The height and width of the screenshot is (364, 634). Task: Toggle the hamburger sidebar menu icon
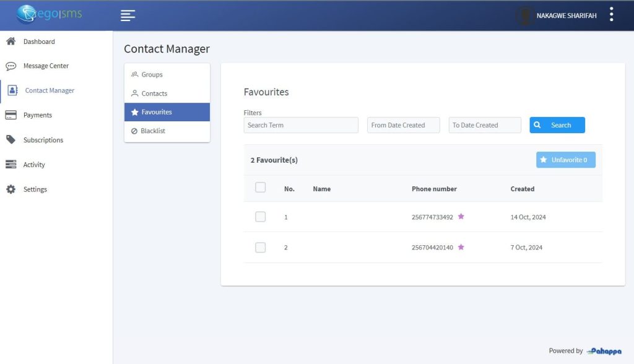pyautogui.click(x=128, y=15)
